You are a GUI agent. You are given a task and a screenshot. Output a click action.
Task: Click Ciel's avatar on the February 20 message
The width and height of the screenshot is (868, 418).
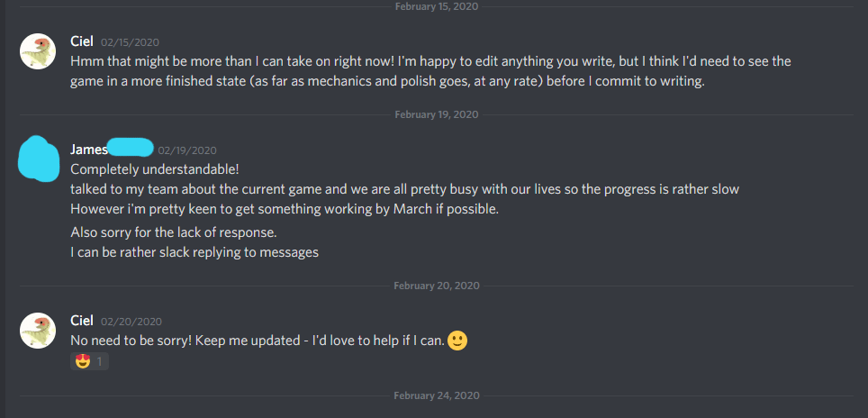[38, 332]
